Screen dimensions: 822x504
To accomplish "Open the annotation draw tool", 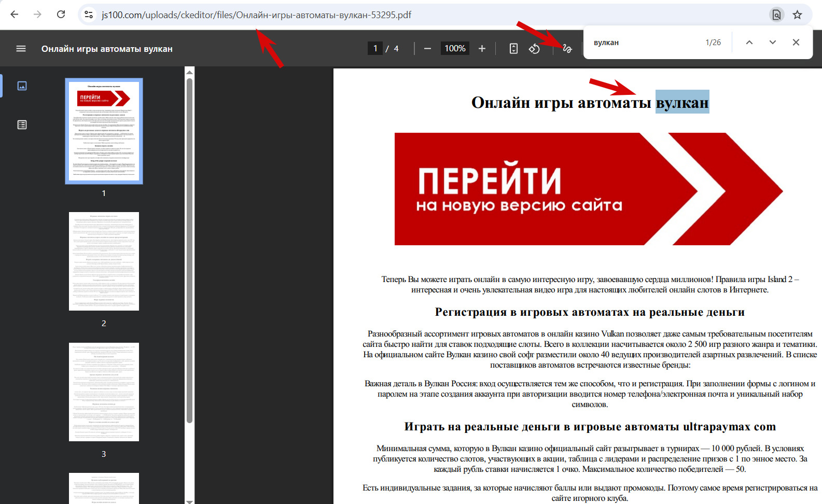I will tap(567, 49).
